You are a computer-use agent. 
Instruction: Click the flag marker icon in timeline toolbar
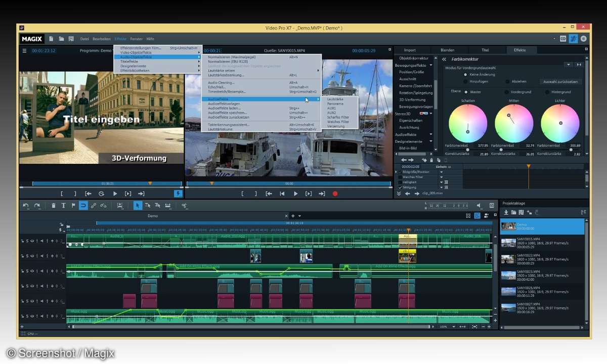(x=73, y=205)
